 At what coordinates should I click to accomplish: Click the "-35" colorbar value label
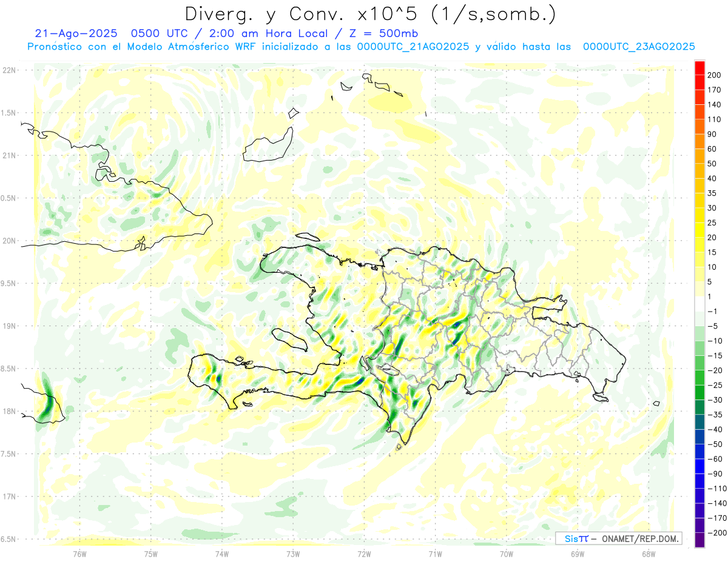(x=715, y=415)
